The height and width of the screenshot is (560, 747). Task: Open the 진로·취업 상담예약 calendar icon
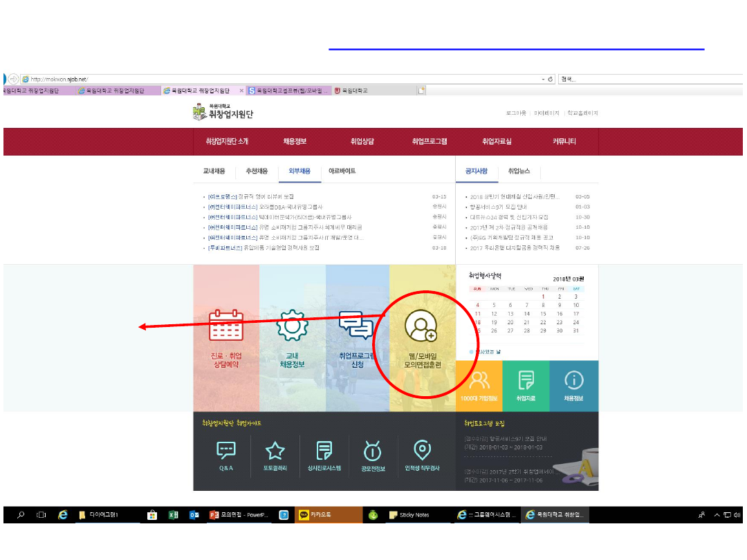[x=225, y=326]
